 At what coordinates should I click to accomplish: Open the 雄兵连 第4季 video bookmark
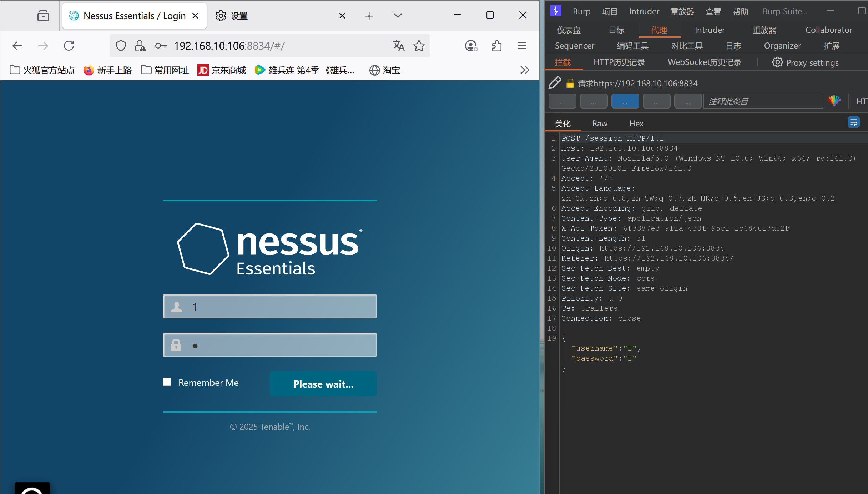pos(304,70)
